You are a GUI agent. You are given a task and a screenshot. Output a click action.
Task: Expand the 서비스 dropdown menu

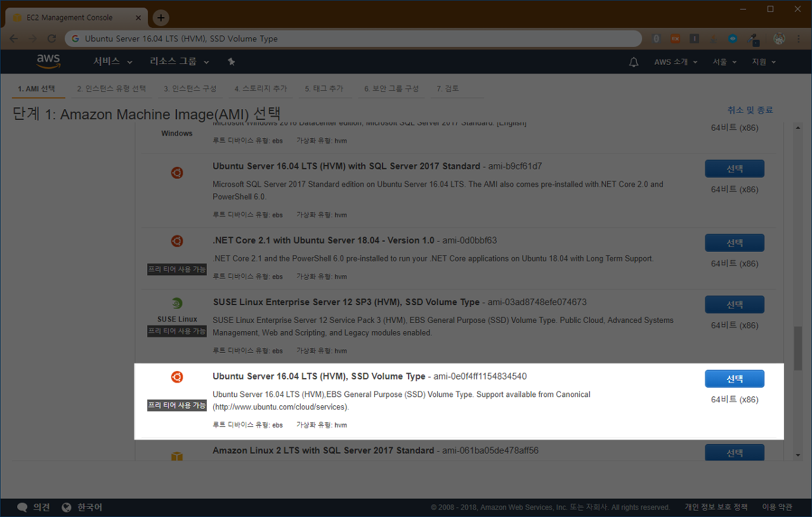pyautogui.click(x=113, y=62)
